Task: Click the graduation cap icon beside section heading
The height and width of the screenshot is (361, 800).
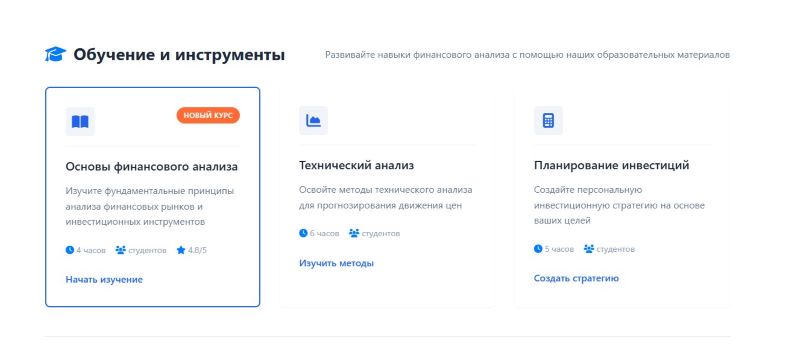Action: 56,54
